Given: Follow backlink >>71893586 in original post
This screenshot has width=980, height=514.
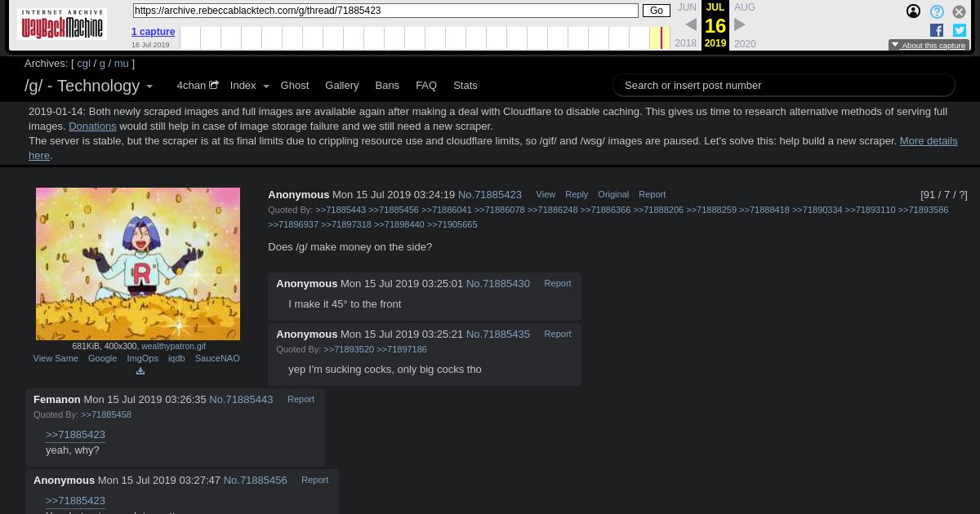Looking at the screenshot, I should click(923, 210).
